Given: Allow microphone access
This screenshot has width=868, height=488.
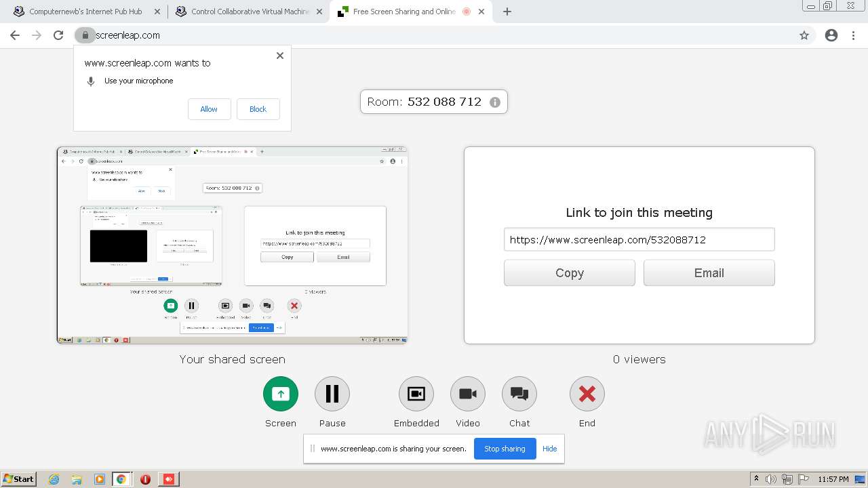Looking at the screenshot, I should point(209,109).
